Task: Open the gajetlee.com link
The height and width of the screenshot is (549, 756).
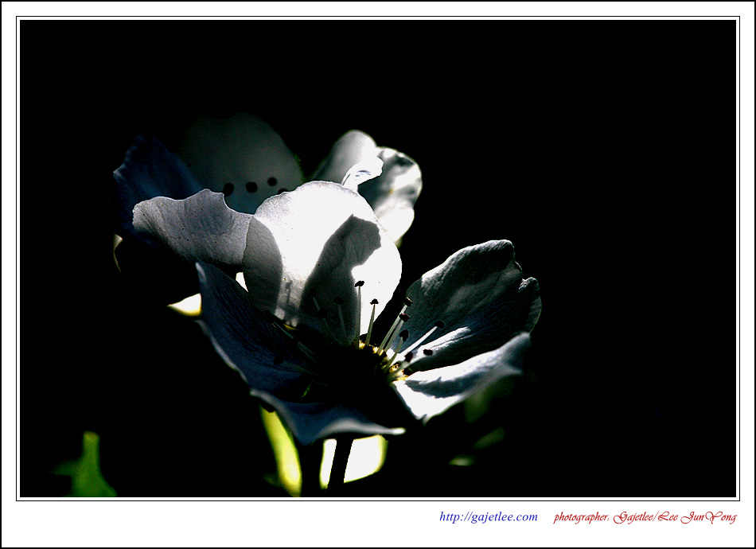Action: [x=488, y=517]
